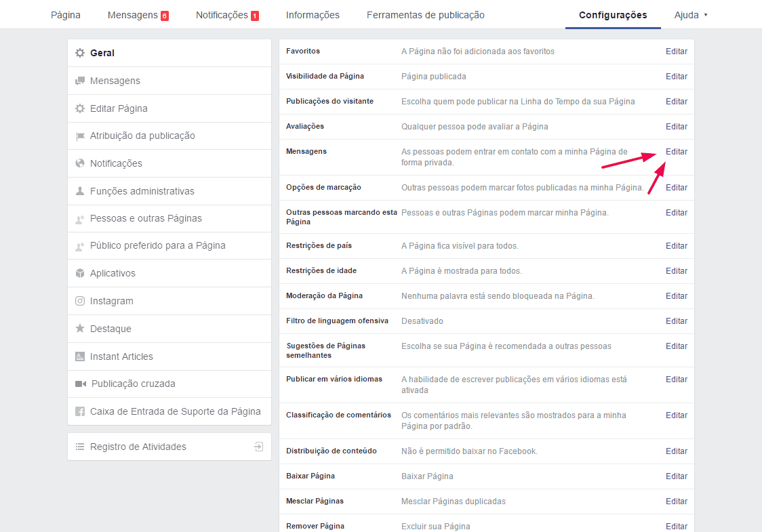The image size is (762, 532).
Task: Edit the Favoritos setting
Action: [x=677, y=52]
